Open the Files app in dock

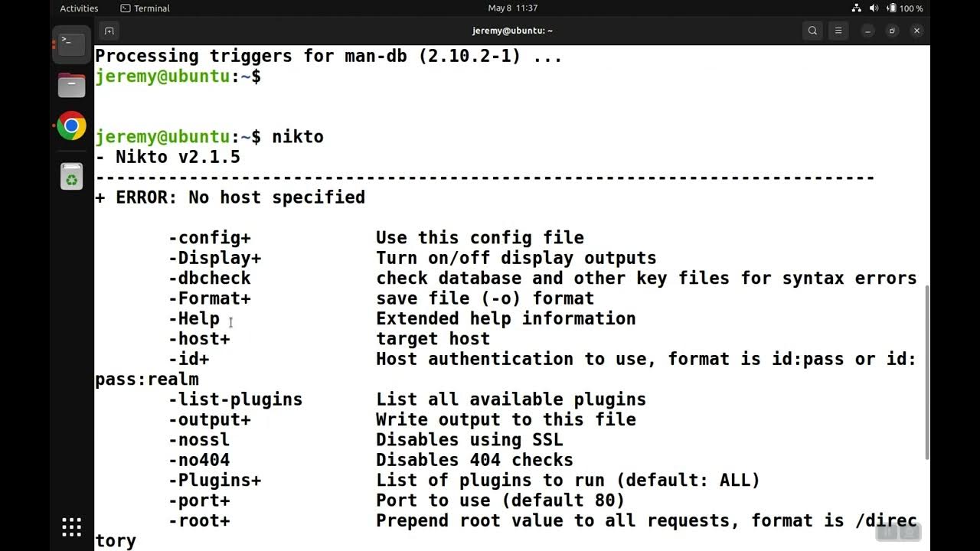[x=71, y=85]
